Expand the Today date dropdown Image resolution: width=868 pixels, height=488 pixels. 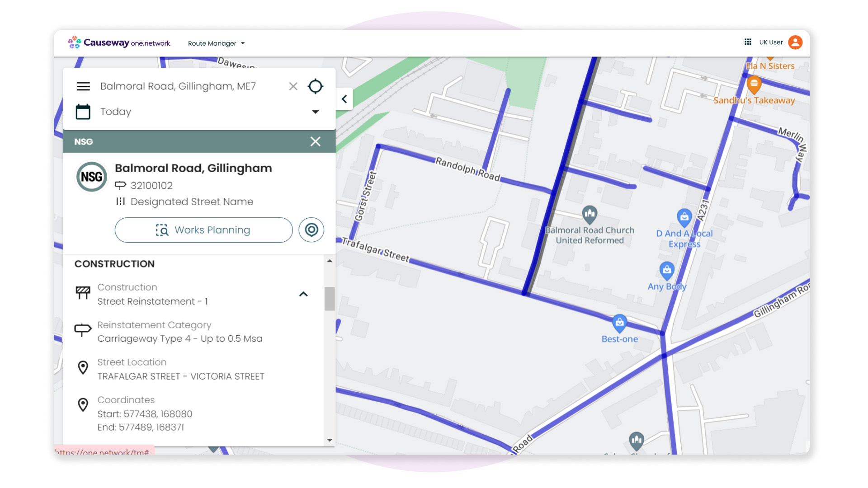316,112
